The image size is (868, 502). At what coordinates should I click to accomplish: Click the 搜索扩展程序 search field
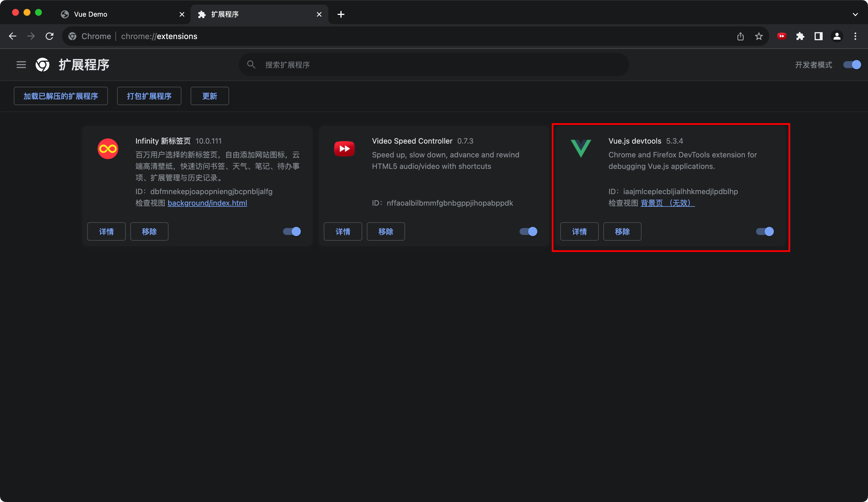434,65
